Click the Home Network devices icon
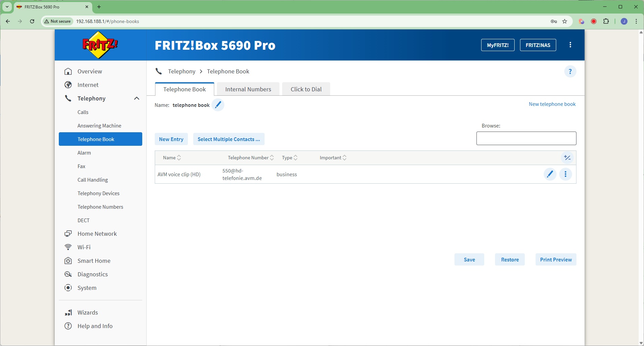644x346 pixels. pyautogui.click(x=68, y=234)
